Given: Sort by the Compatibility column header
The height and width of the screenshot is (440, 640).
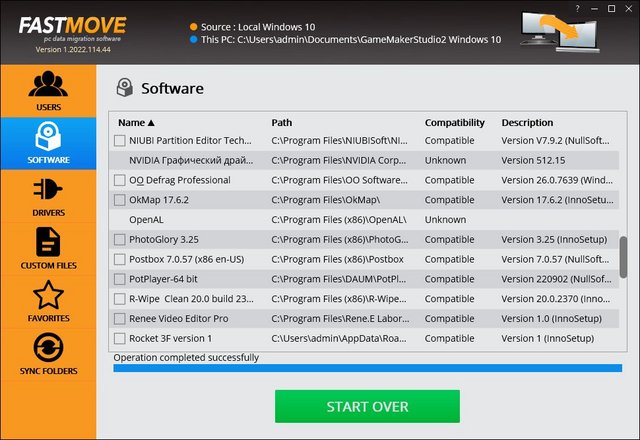Looking at the screenshot, I should (x=454, y=123).
